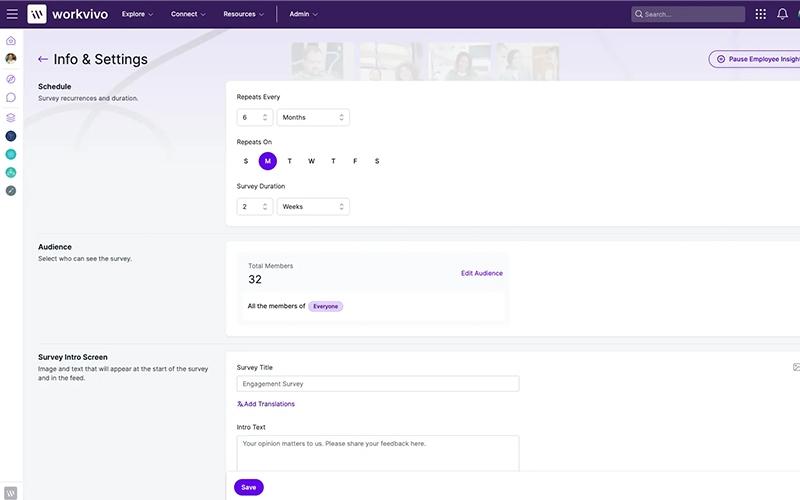800x500 pixels.
Task: Click the Everyone audience tag
Action: [326, 307]
